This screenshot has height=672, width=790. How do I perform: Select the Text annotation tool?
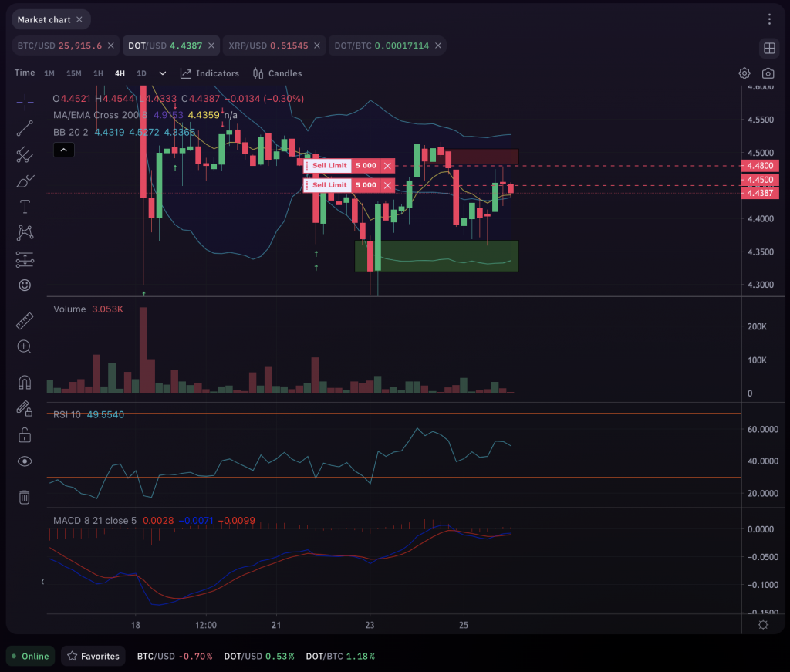(25, 207)
